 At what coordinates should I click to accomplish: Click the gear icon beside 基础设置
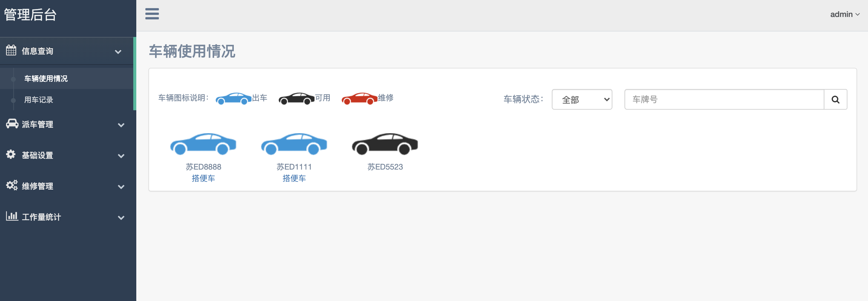pos(11,154)
